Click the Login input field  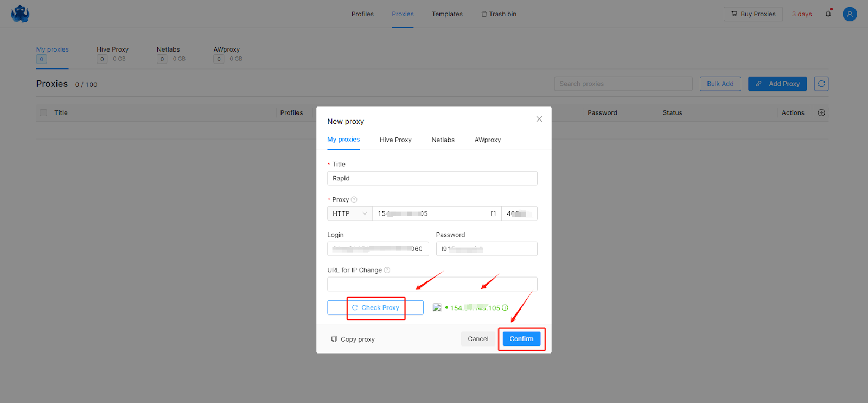(x=378, y=249)
